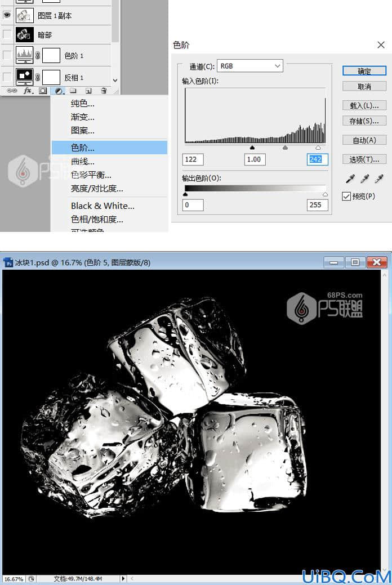Open the 通道 RGB channel dropdown
Image resolution: width=392 pixels, height=585 pixels.
click(x=250, y=66)
